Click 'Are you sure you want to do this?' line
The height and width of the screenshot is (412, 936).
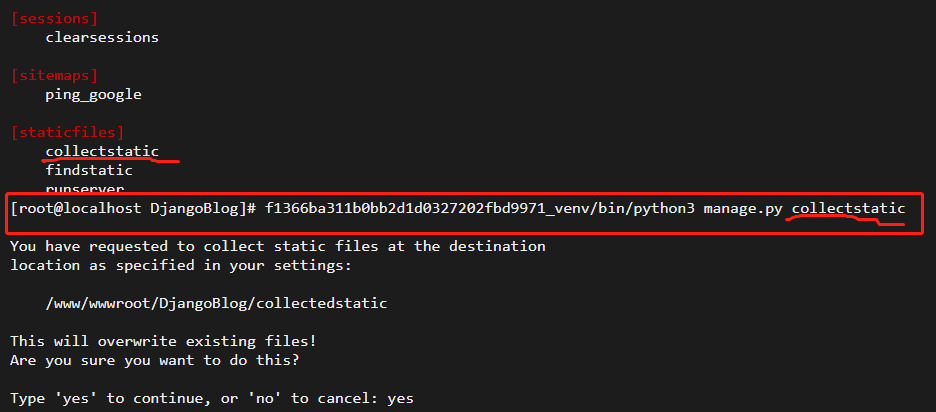coord(155,361)
